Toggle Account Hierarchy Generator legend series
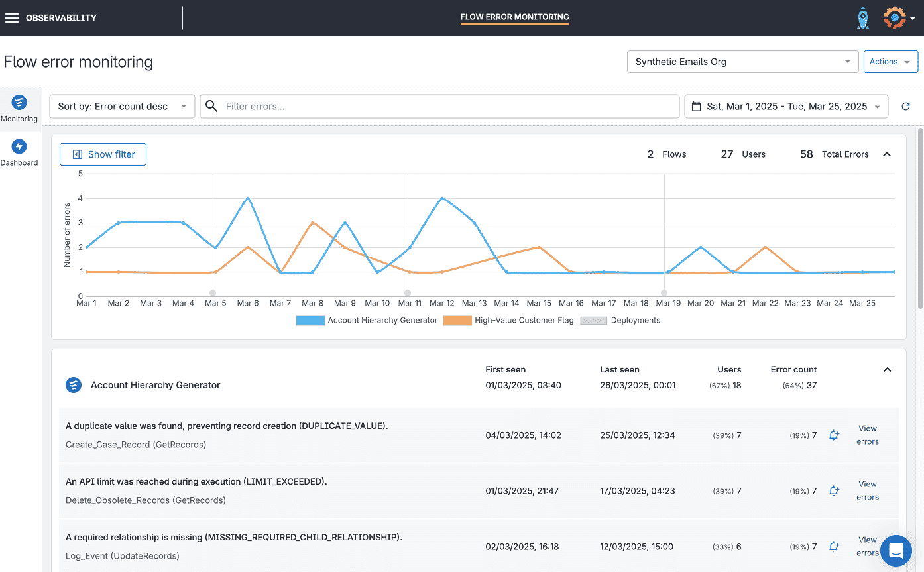This screenshot has width=924, height=572. (x=368, y=321)
